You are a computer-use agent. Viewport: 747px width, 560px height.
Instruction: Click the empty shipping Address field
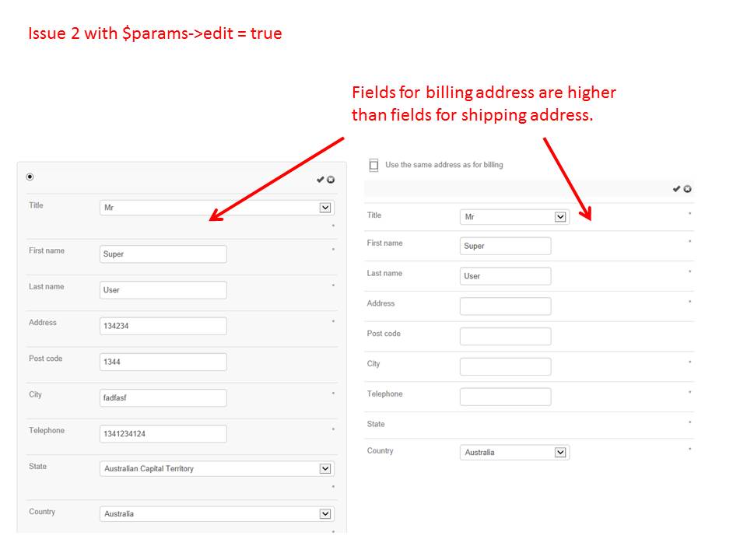point(505,306)
